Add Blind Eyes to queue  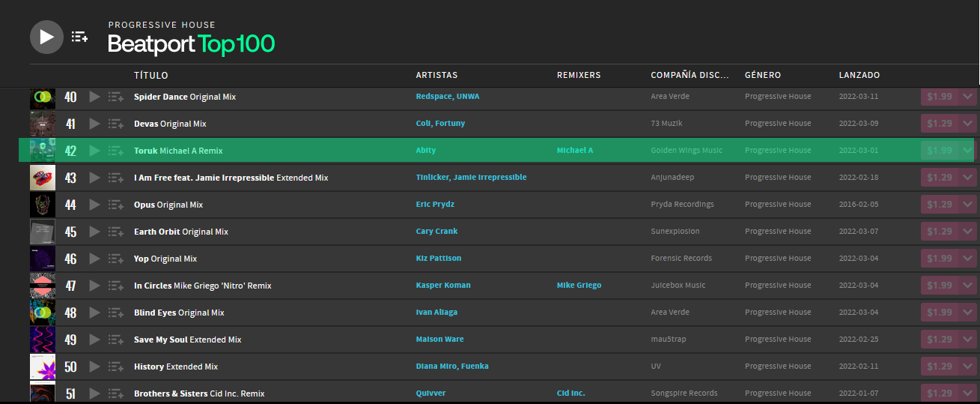[116, 313]
